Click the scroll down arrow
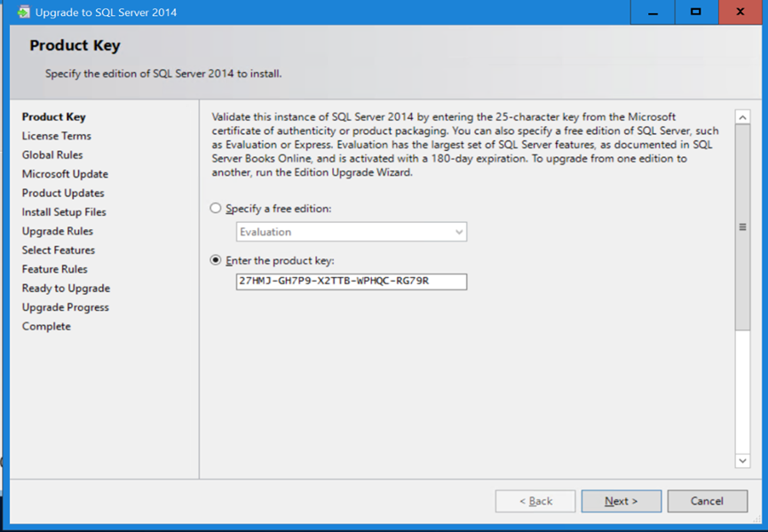Viewport: 768px width, 532px height. pyautogui.click(x=742, y=460)
